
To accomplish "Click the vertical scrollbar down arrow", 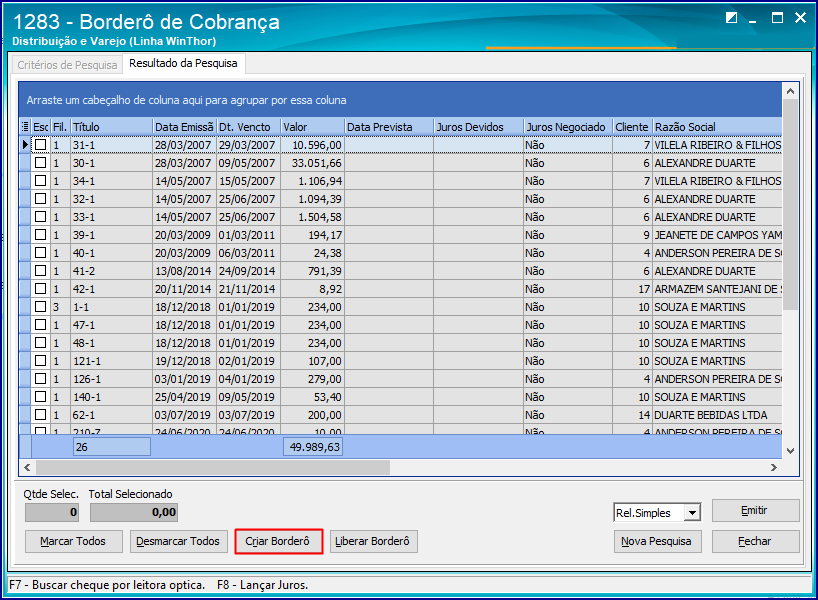I will (790, 451).
